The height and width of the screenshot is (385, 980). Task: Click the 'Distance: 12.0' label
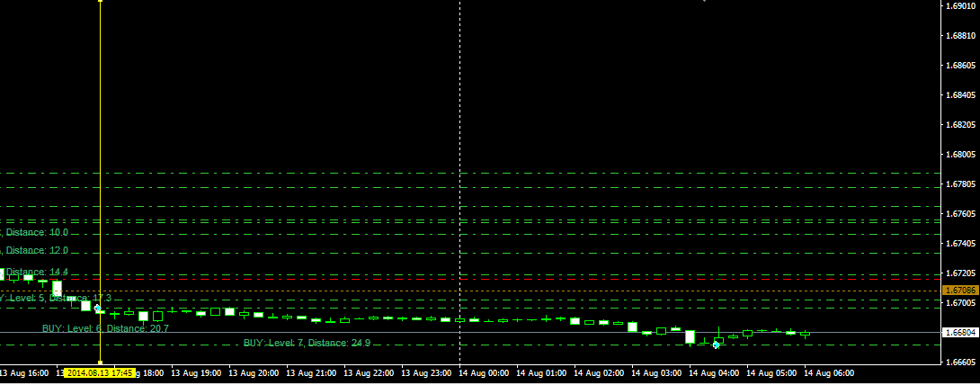pos(37,250)
